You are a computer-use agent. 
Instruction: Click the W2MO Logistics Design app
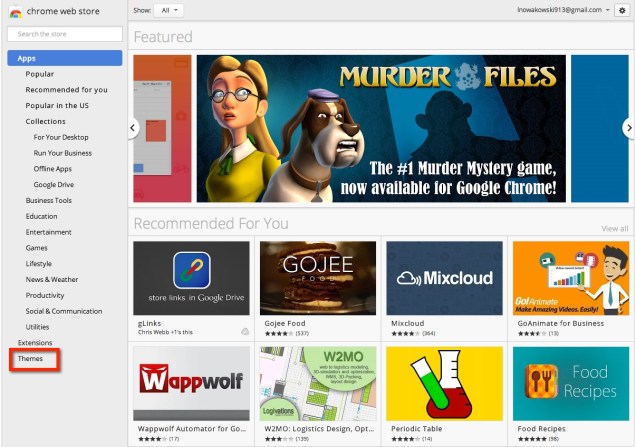pyautogui.click(x=317, y=383)
